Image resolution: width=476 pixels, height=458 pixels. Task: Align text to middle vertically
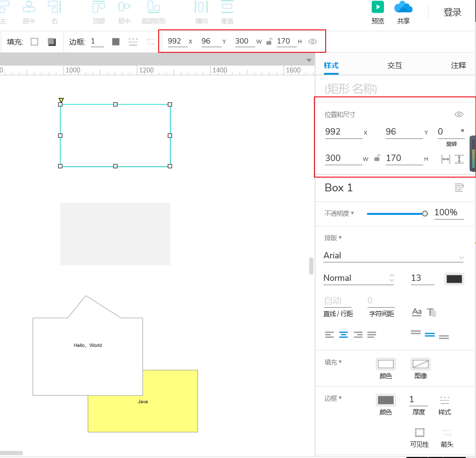pos(430,335)
